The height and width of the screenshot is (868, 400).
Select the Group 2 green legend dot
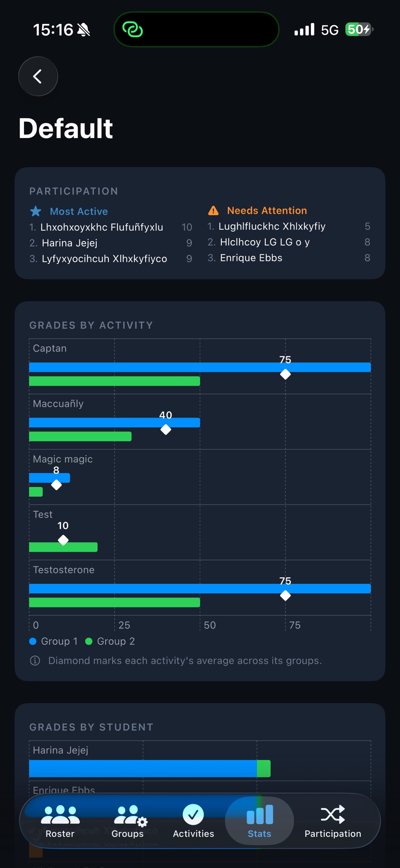pos(89,641)
